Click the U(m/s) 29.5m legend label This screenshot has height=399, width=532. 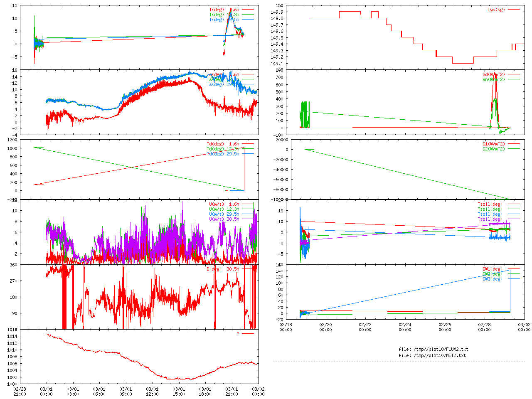point(224,214)
